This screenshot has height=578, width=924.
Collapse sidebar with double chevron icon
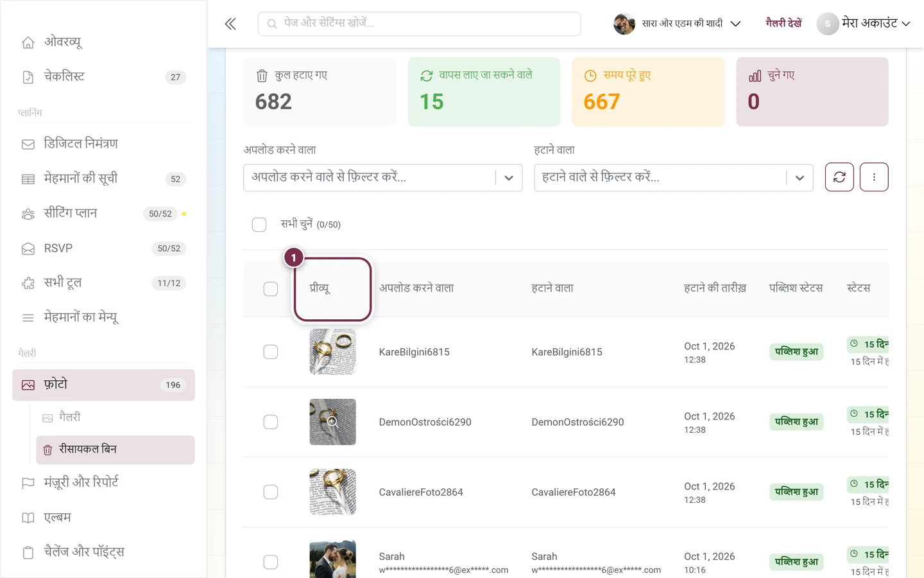(x=230, y=24)
